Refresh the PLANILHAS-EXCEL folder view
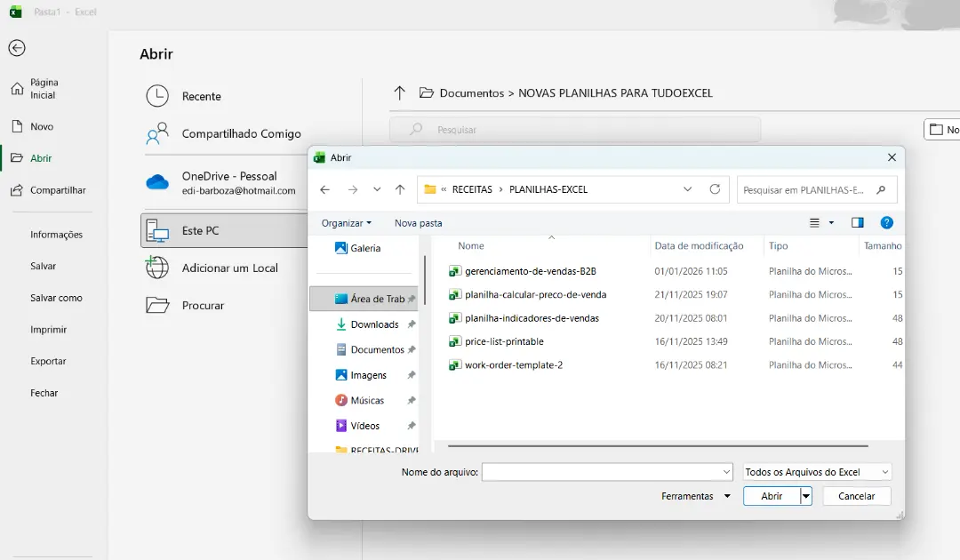The image size is (960, 560). click(x=716, y=189)
